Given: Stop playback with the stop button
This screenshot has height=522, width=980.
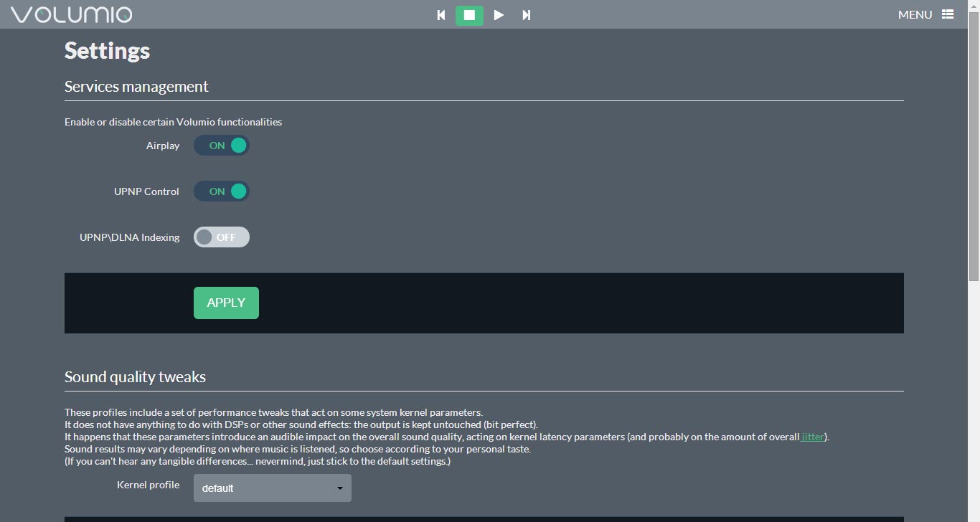Looking at the screenshot, I should [x=469, y=15].
